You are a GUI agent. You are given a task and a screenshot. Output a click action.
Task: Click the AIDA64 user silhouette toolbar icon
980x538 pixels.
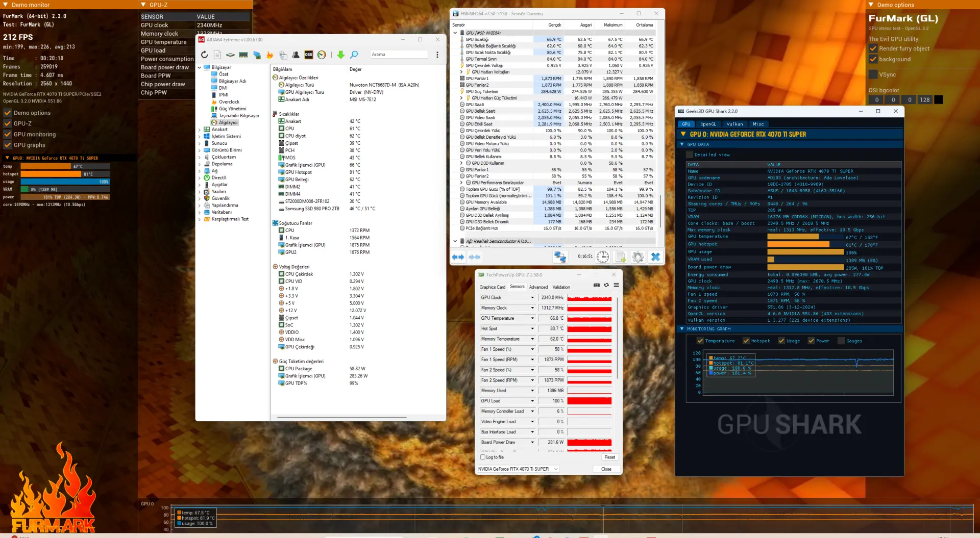click(x=296, y=55)
